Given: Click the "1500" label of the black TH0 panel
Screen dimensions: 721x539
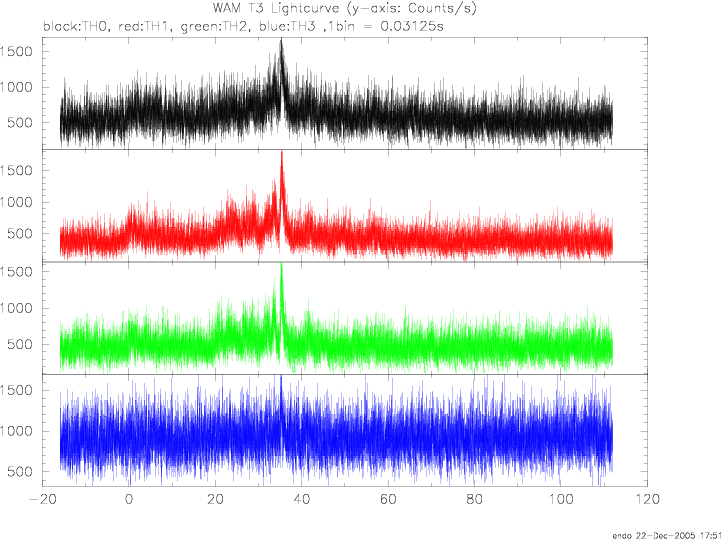Looking at the screenshot, I should pos(17,52).
